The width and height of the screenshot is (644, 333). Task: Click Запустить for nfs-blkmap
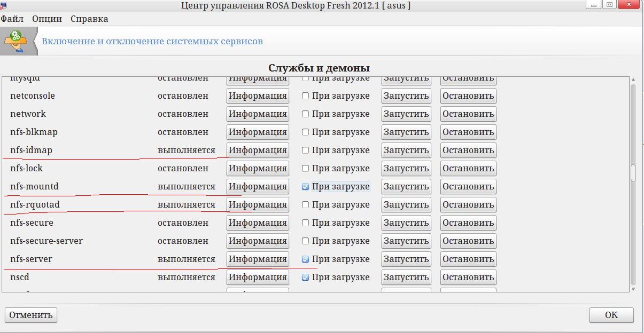[x=406, y=132]
